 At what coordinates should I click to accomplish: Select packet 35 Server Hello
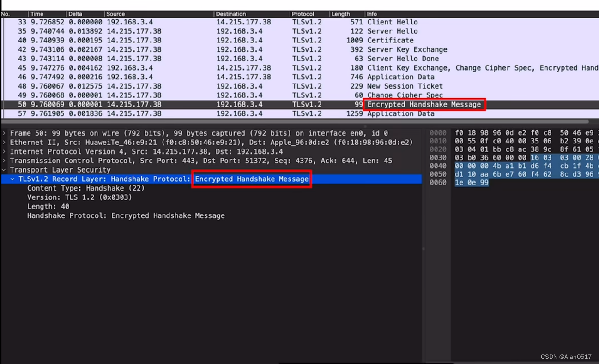click(x=299, y=31)
